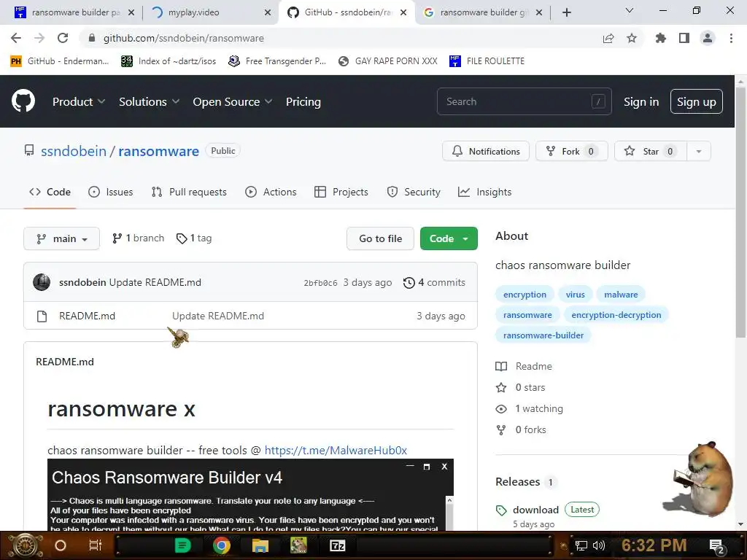
Task: Click the Start button on taskbar
Action: [x=26, y=545]
